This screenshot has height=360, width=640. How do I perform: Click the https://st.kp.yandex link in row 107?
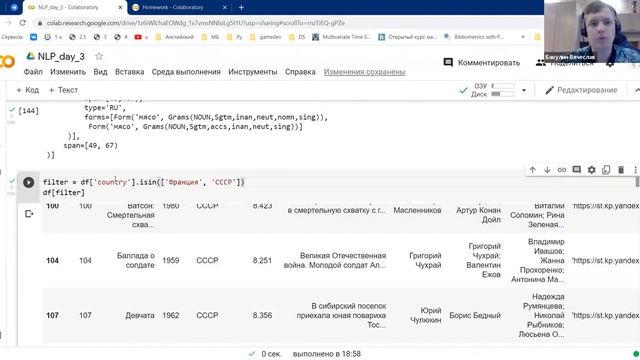click(x=606, y=315)
